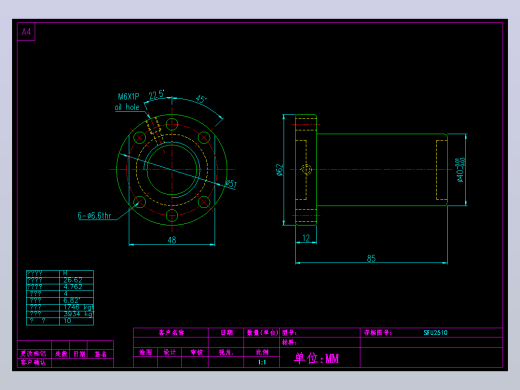Click the 48 width dimension text
The height and width of the screenshot is (390, 520).
(172, 240)
